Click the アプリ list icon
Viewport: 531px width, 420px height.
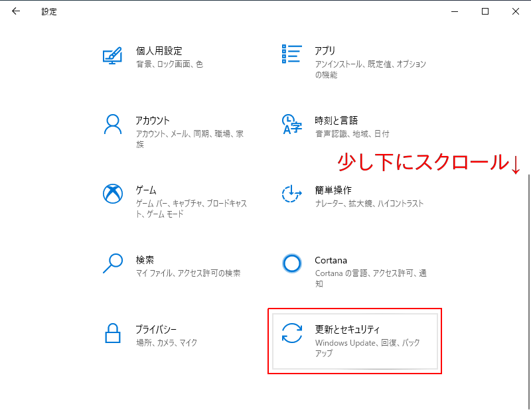[291, 54]
